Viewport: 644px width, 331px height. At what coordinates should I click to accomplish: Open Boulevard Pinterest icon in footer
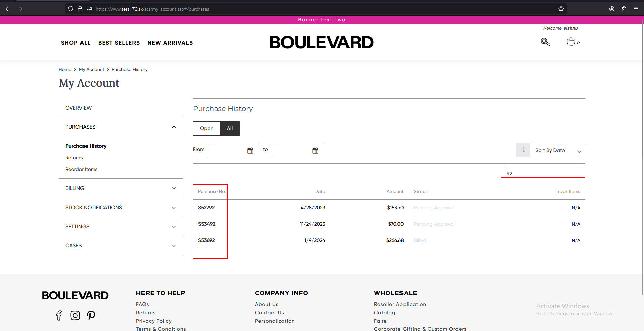[x=91, y=315]
